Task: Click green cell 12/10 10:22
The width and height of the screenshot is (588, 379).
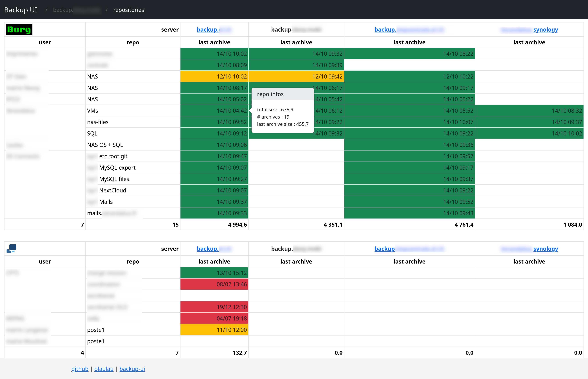Action: pos(409,76)
